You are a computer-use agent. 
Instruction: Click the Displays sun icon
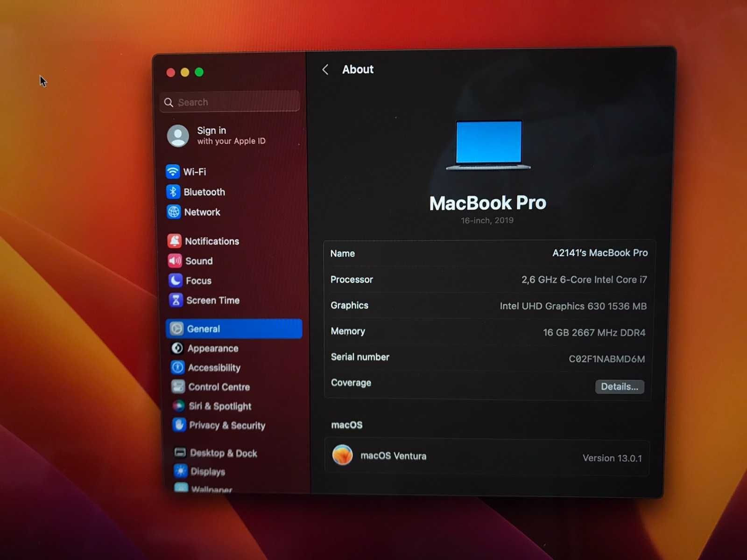[x=181, y=471]
